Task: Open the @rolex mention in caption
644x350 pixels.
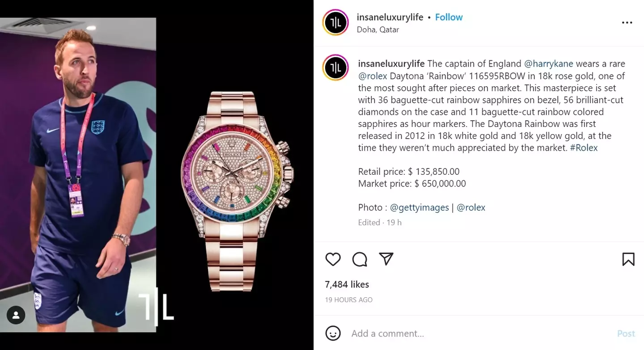Action: coord(373,76)
